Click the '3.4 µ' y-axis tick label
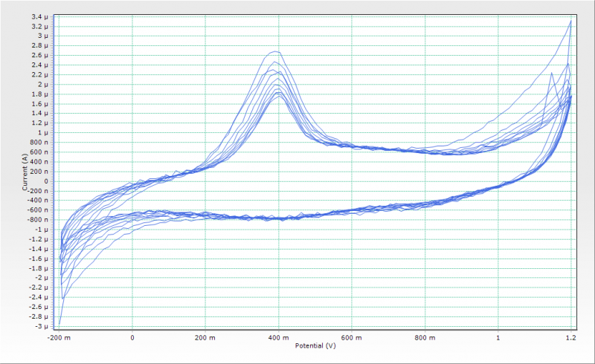 coord(40,16)
